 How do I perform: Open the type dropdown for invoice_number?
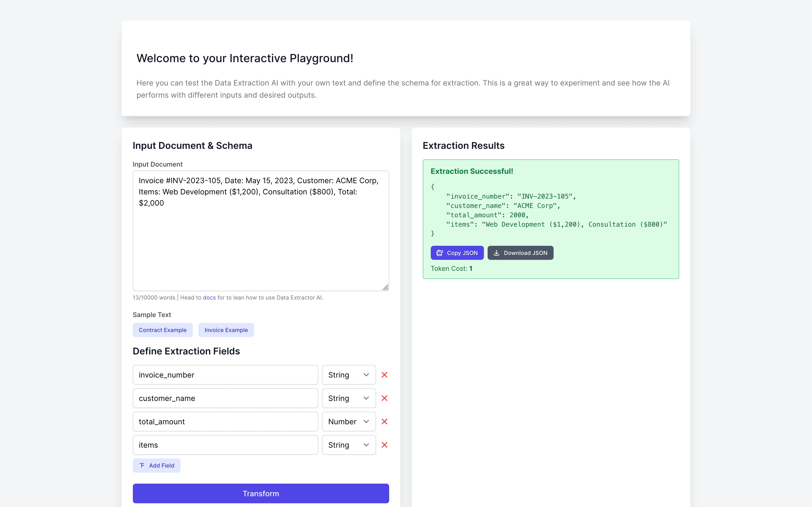(349, 375)
